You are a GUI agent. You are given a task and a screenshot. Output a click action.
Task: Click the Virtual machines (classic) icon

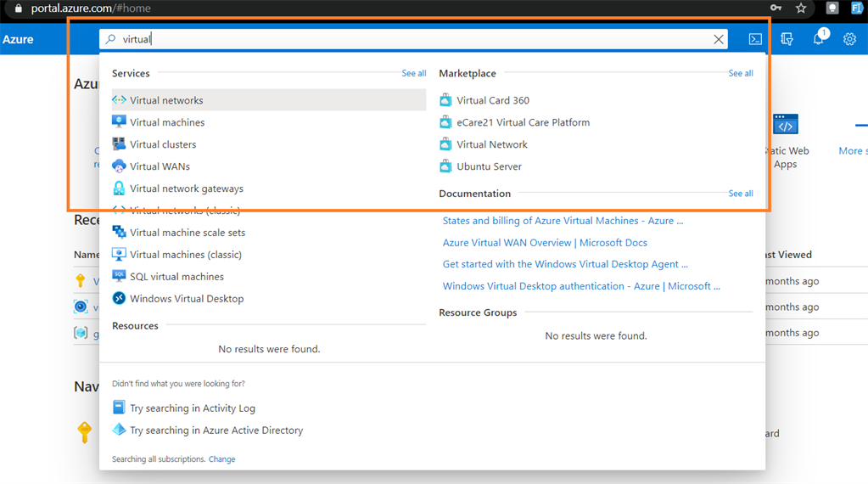[119, 254]
